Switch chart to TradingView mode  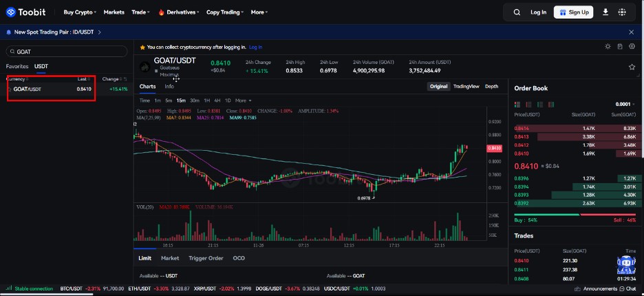pyautogui.click(x=466, y=86)
